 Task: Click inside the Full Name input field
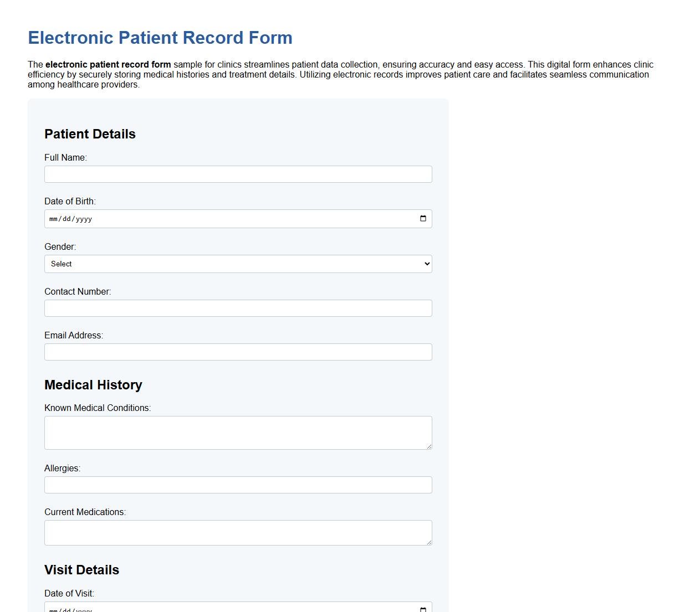pos(238,174)
